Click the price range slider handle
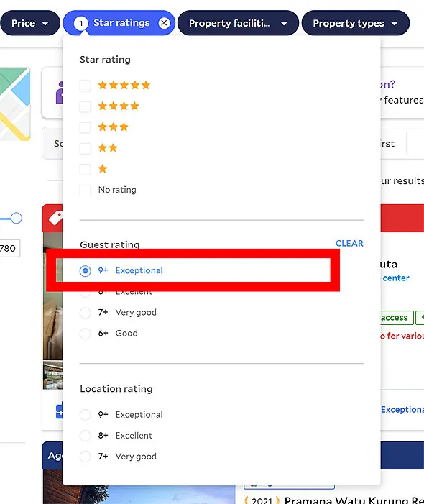The height and width of the screenshot is (504, 424). 16,218
